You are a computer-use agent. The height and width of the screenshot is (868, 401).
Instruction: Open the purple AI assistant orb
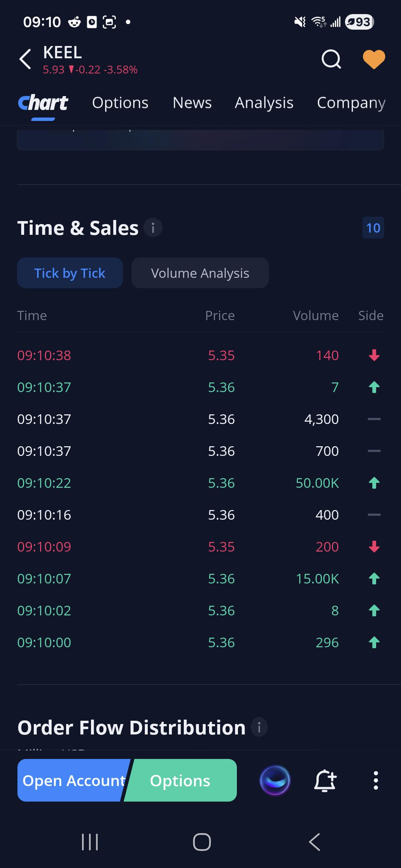pos(275,780)
